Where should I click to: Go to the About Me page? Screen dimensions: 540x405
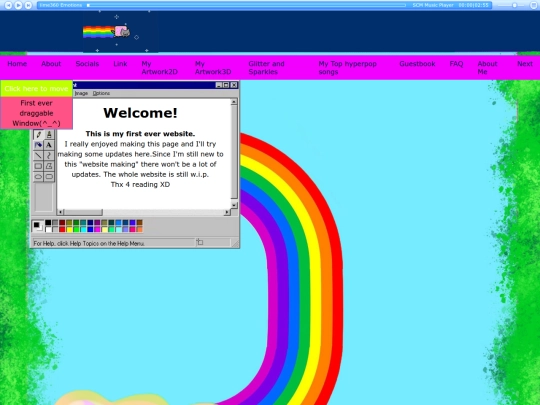[487, 68]
